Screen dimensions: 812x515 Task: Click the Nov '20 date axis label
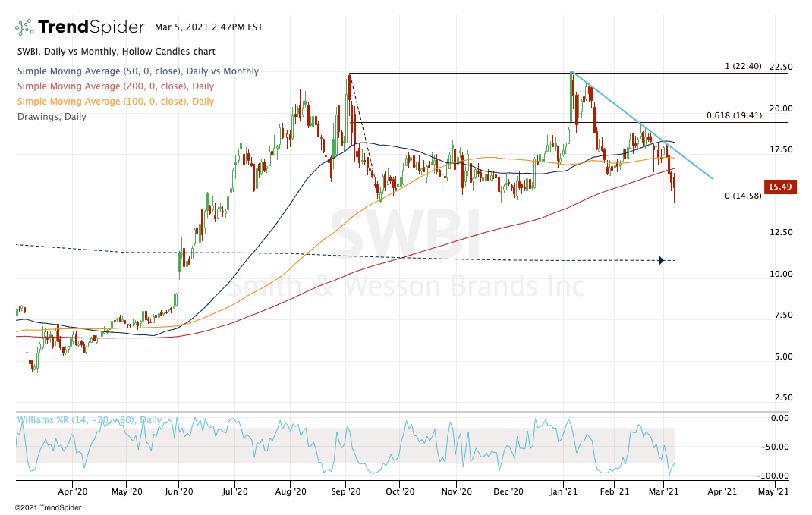tap(456, 491)
